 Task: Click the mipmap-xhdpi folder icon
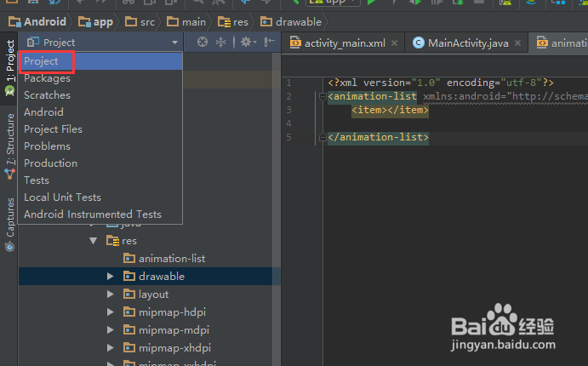pos(129,347)
